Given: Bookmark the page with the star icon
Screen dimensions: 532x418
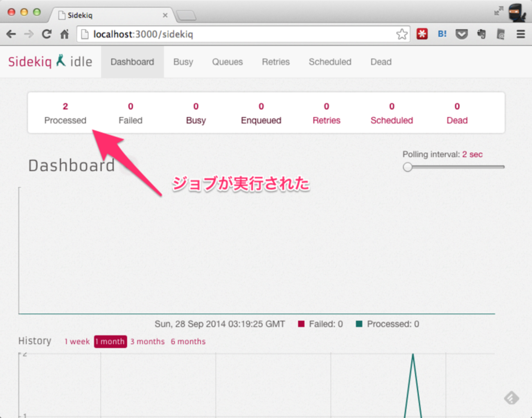Looking at the screenshot, I should (x=401, y=34).
